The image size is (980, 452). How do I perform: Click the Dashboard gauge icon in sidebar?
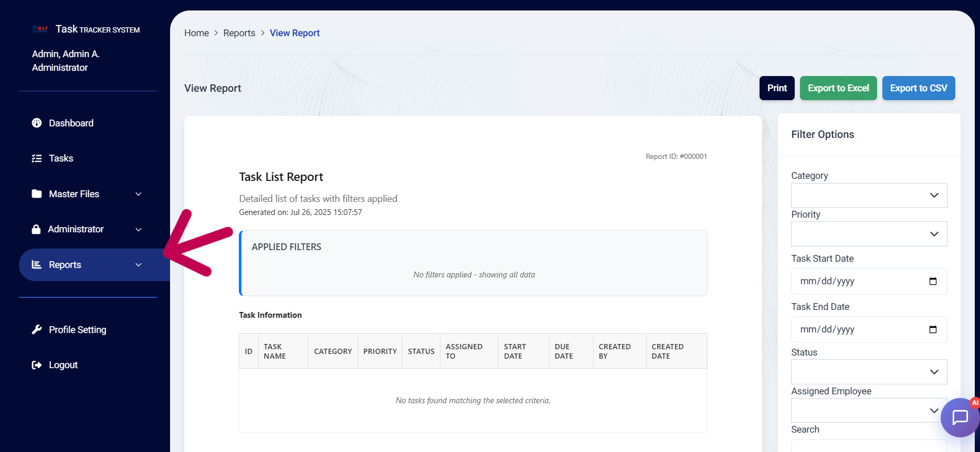(x=37, y=123)
